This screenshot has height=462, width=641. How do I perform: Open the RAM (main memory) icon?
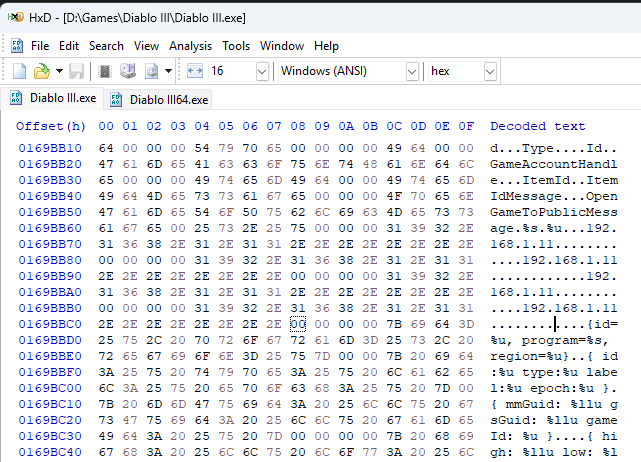click(104, 71)
